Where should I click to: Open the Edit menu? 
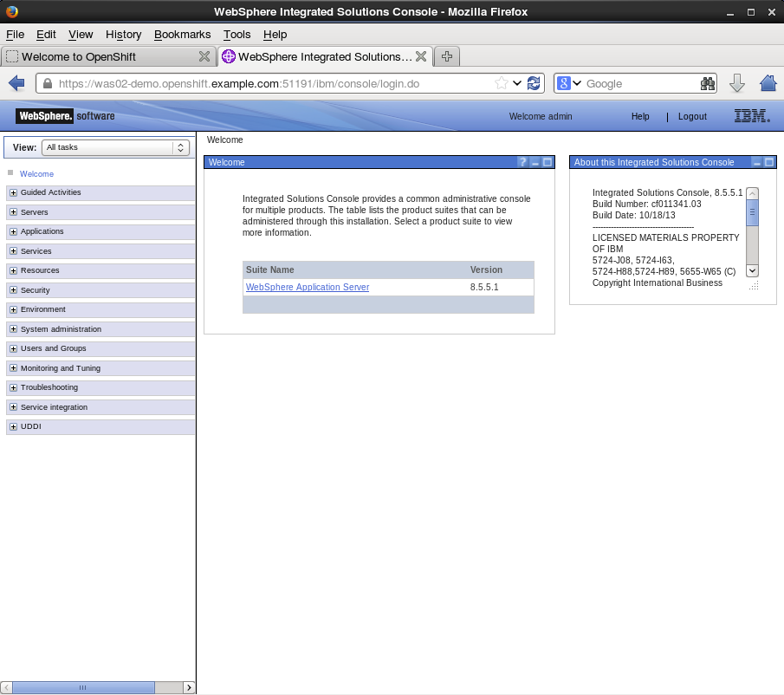[46, 35]
